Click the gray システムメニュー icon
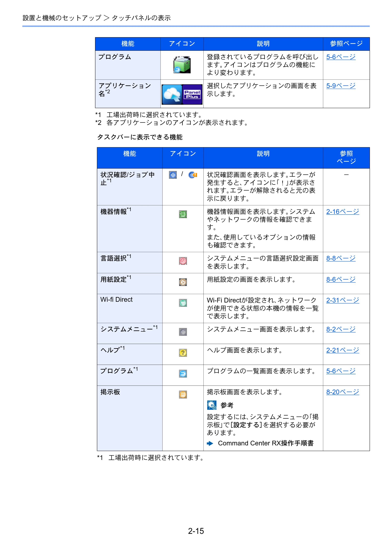 (183, 332)
